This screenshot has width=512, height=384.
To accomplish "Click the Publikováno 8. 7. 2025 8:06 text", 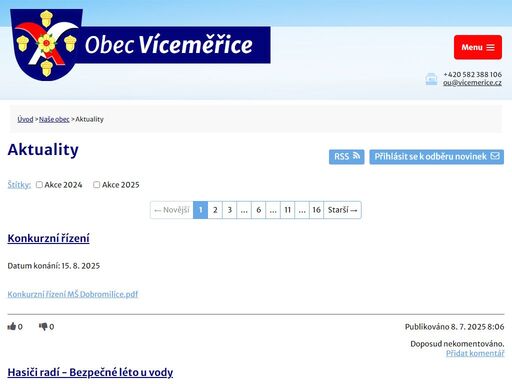I will (x=455, y=327).
